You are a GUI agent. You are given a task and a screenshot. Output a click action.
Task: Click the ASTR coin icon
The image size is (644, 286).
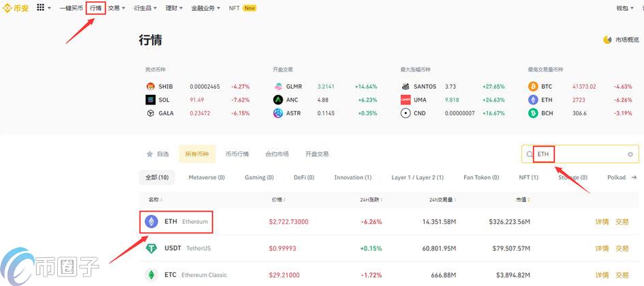(278, 113)
